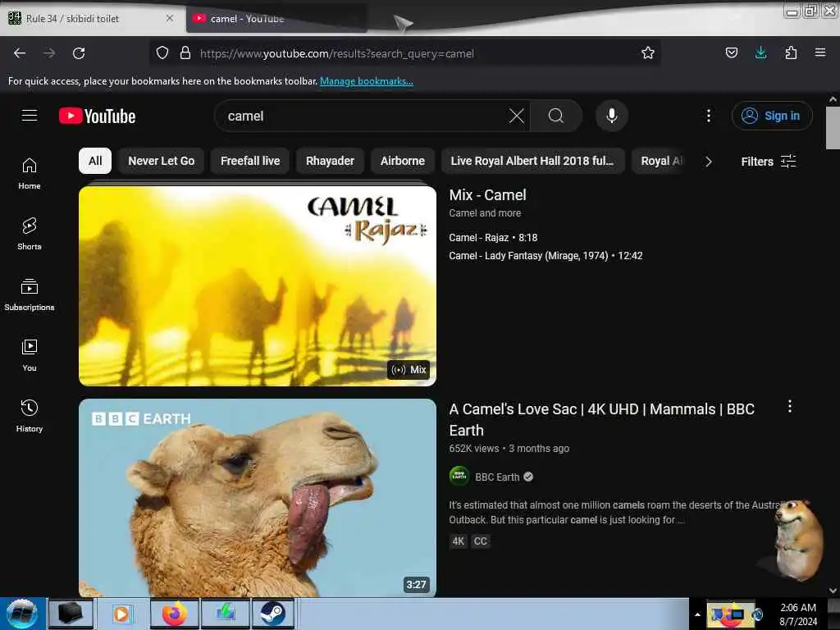Image resolution: width=840 pixels, height=630 pixels.
Task: Submit search with the magnifying glass button
Action: click(556, 116)
